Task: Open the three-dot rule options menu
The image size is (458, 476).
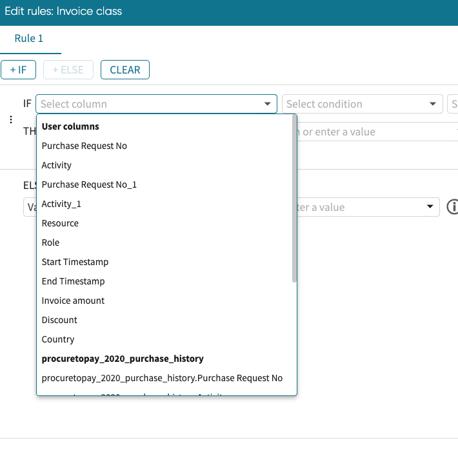Action: 10,120
